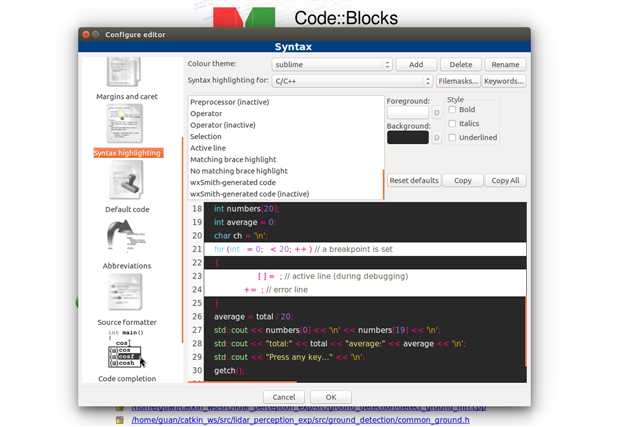This screenshot has width=630, height=427.
Task: Click the Code completion label
Action: click(x=127, y=379)
